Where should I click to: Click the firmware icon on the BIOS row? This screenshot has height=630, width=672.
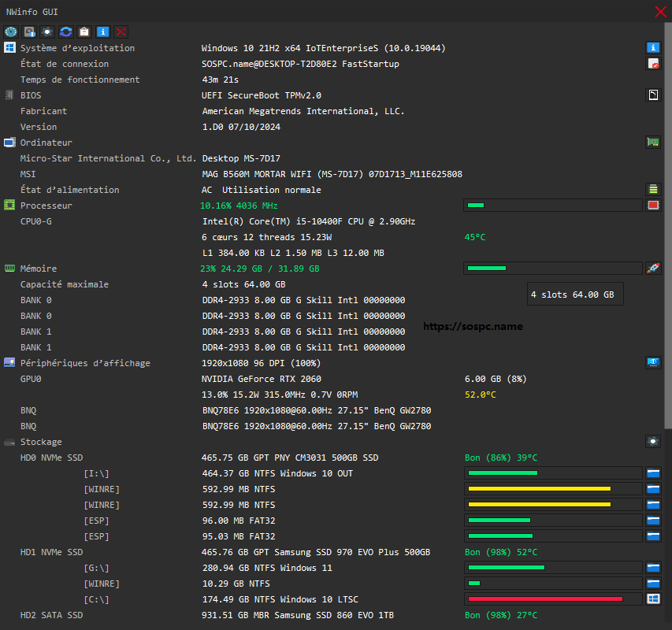(652, 95)
